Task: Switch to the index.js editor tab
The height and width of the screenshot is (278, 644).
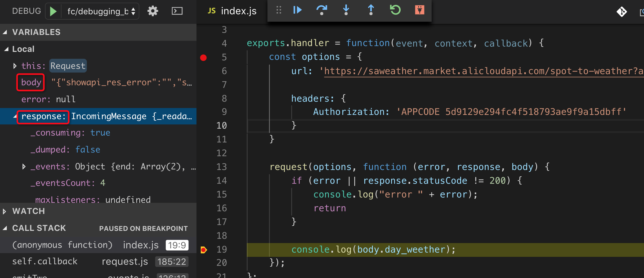Action: [x=232, y=11]
